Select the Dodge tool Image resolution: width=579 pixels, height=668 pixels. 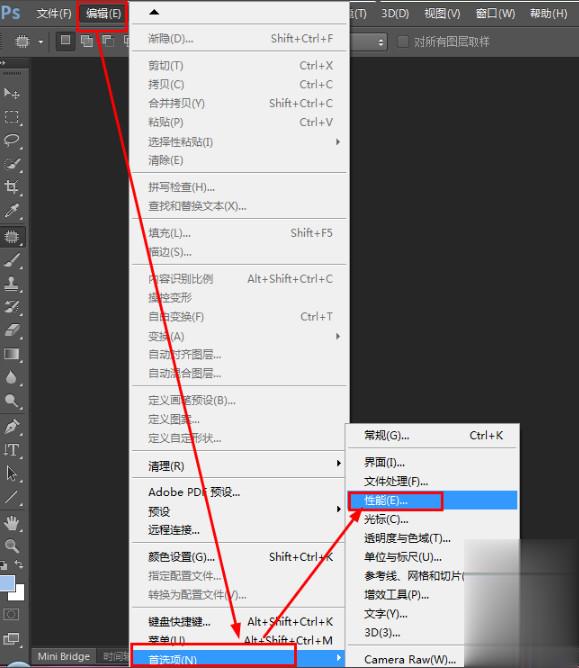coord(11,400)
